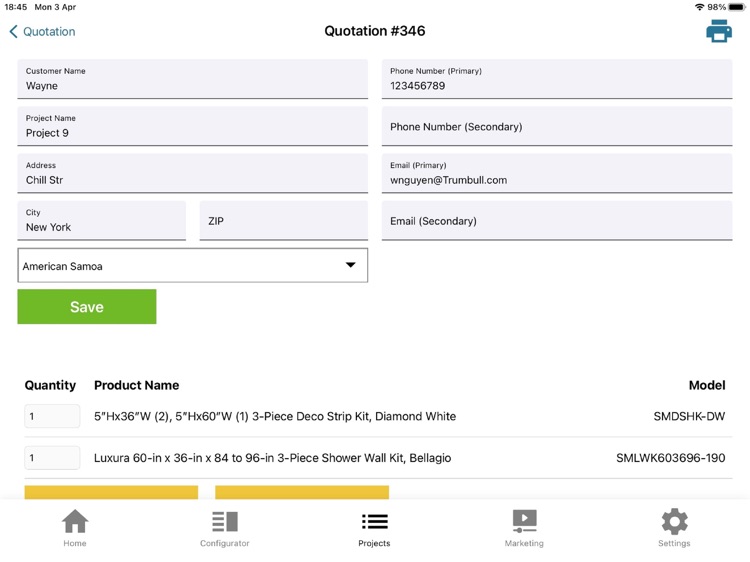Tap the print icon for Quotation #346

(x=718, y=31)
